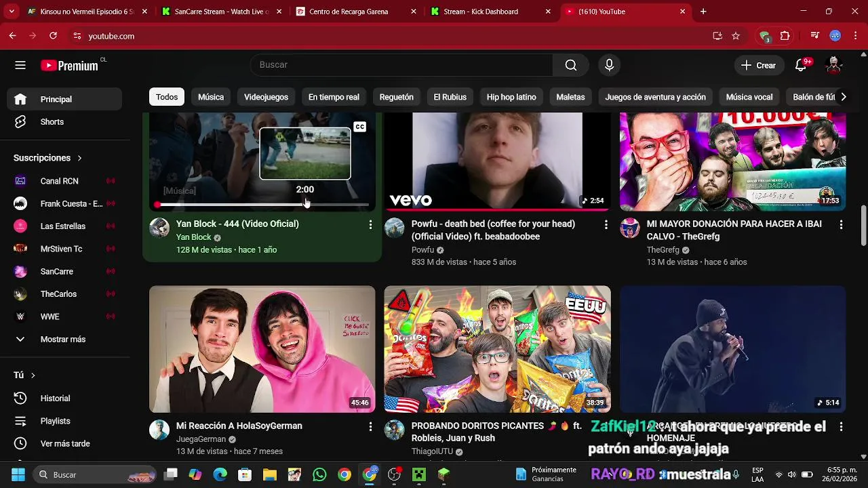Open options menu for TheGrefg Ibai video
This screenshot has height=488, width=868.
[841, 224]
